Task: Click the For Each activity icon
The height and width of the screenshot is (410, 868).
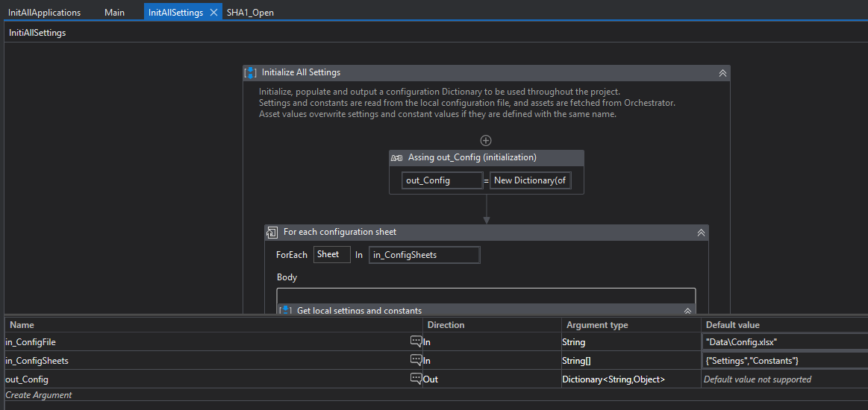Action: pyautogui.click(x=273, y=233)
